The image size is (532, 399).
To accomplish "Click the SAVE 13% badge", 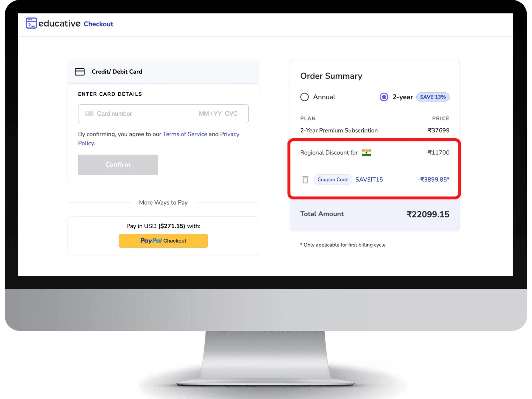I will pyautogui.click(x=433, y=97).
